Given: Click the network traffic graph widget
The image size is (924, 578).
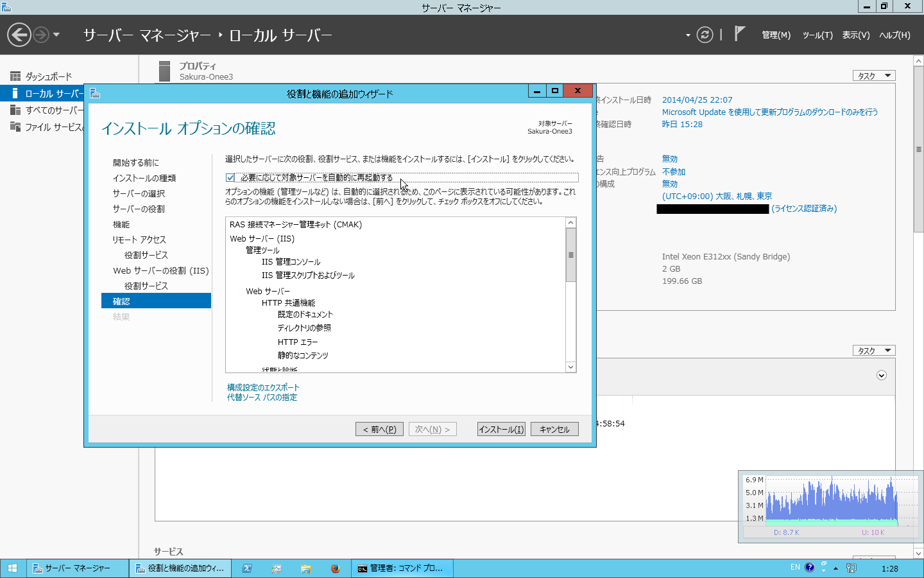Looking at the screenshot, I should (831, 507).
